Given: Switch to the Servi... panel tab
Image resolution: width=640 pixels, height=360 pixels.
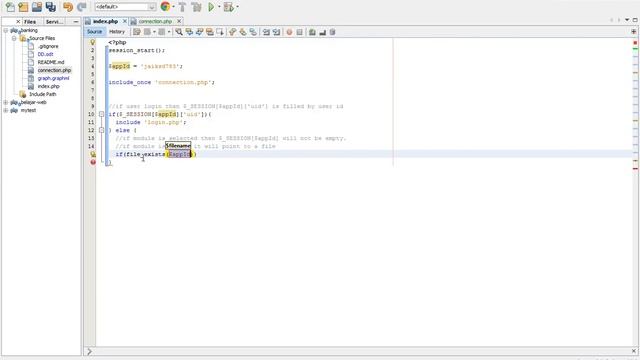Looking at the screenshot, I should 54,22.
